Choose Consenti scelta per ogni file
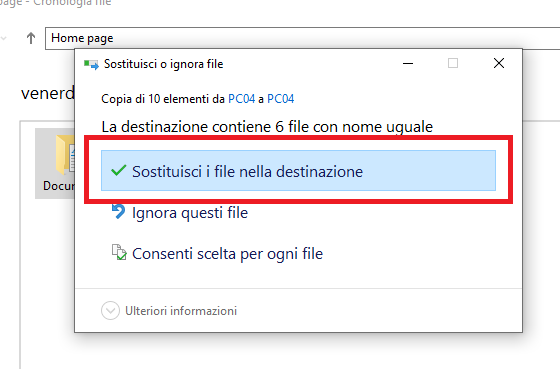The image size is (560, 369). [x=228, y=254]
